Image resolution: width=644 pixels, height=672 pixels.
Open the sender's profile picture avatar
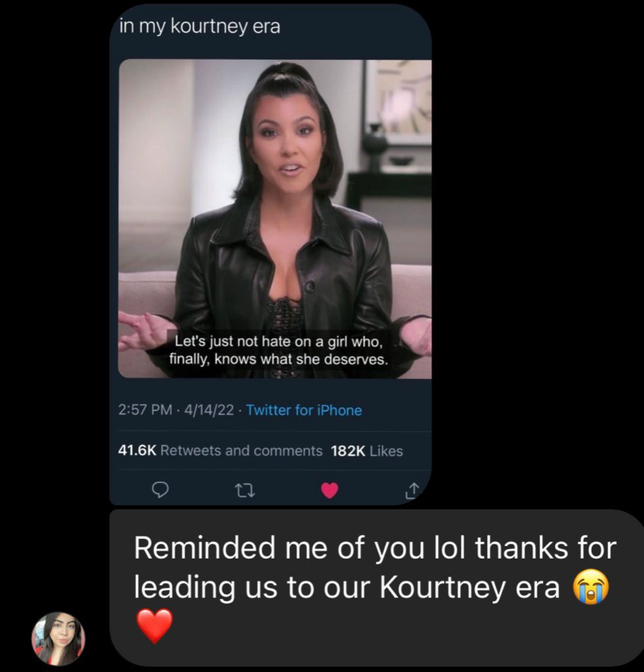(58, 638)
